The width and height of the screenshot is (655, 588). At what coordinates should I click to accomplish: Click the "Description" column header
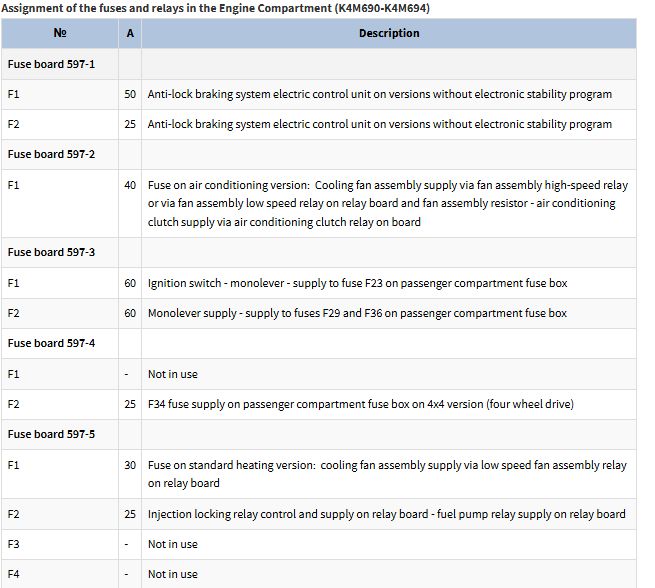click(x=388, y=33)
